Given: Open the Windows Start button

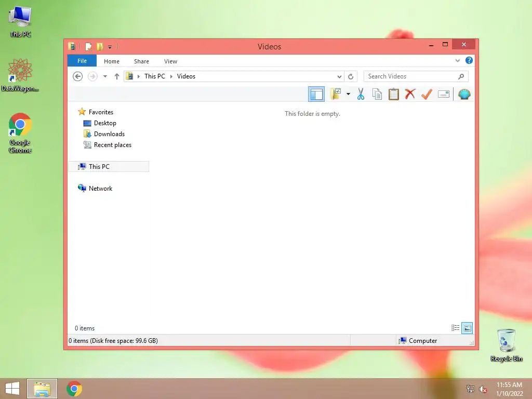Looking at the screenshot, I should click(12, 388).
